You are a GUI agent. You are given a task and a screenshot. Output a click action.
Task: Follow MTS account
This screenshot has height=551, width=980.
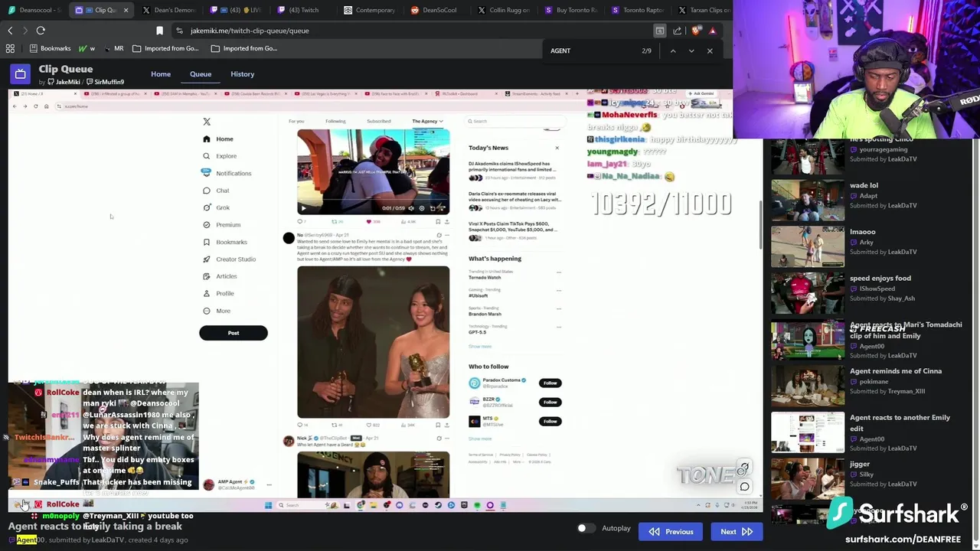[550, 421]
